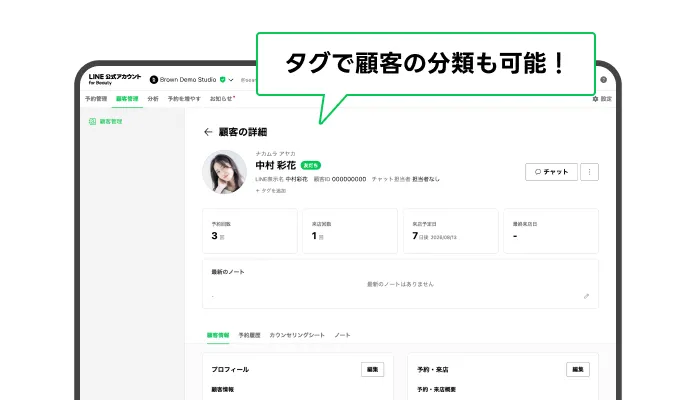696x400 pixels.
Task: Click the 最新のノートはありません message
Action: click(400, 284)
